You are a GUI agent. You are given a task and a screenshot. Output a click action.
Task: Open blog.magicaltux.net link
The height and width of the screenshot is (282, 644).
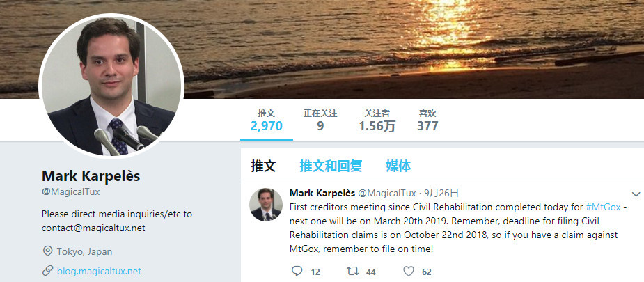click(x=99, y=271)
